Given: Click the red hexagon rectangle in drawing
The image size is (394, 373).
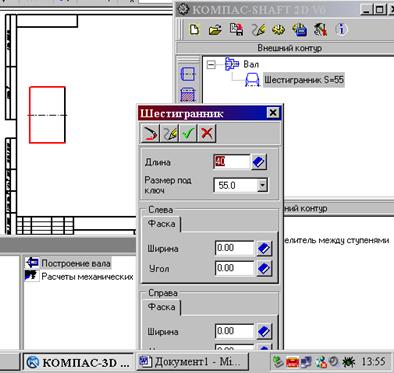Looking at the screenshot, I should (47, 115).
